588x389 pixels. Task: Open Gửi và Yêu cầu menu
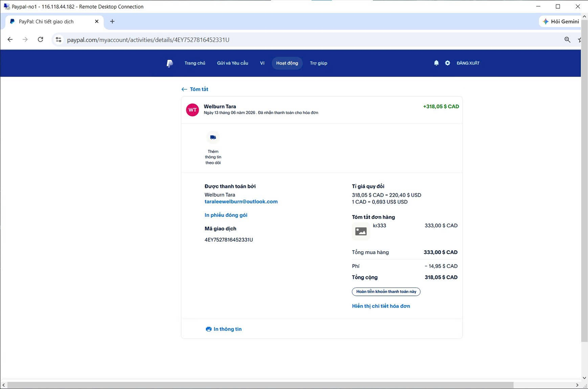[x=232, y=63]
